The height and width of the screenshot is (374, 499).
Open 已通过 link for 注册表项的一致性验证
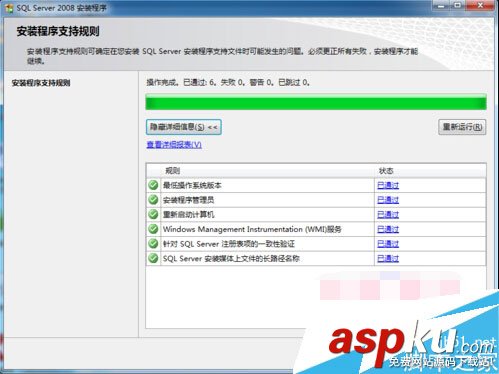[388, 244]
